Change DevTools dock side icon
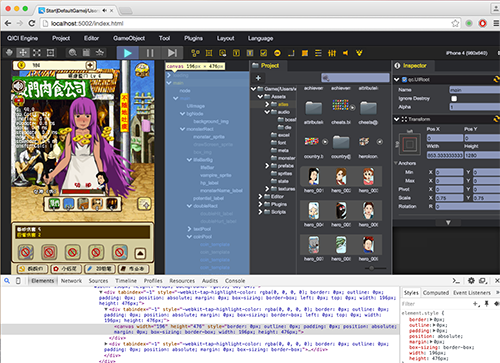This screenshot has width=500, height=363. (x=483, y=281)
